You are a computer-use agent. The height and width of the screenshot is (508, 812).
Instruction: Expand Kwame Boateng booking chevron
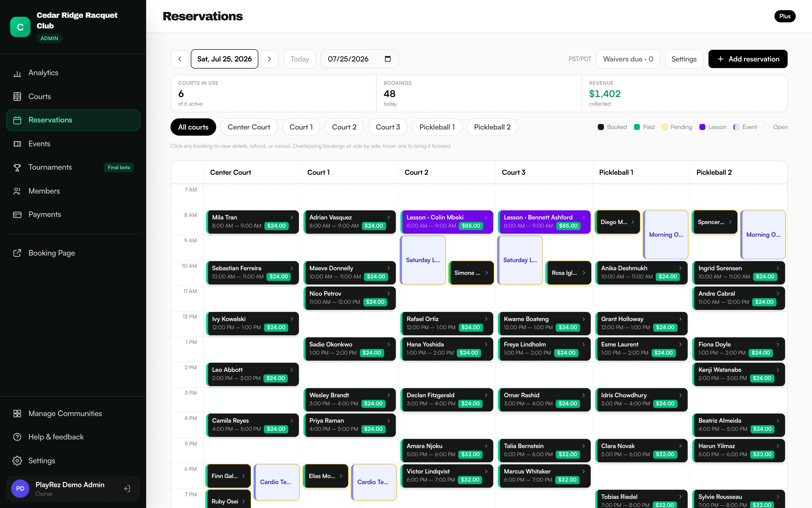click(584, 319)
